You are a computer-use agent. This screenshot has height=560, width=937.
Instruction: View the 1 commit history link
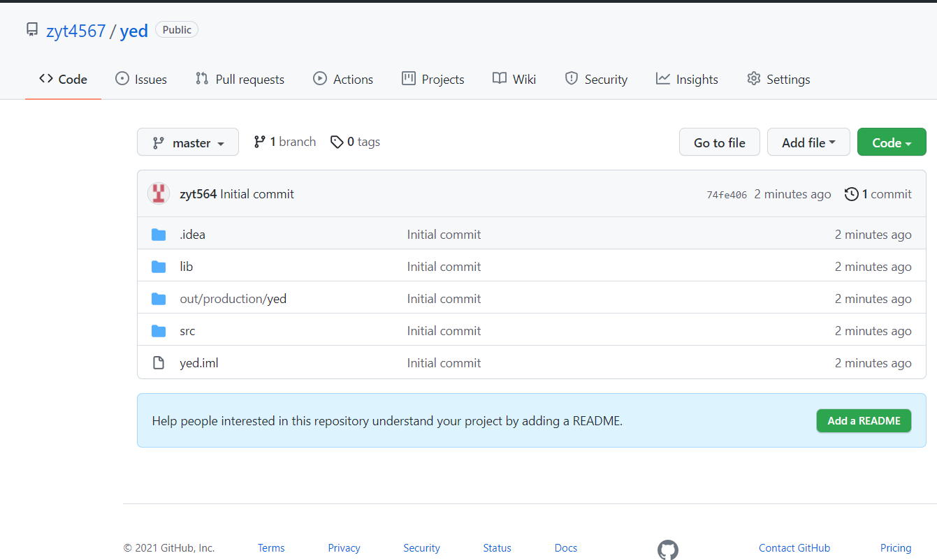click(x=878, y=194)
